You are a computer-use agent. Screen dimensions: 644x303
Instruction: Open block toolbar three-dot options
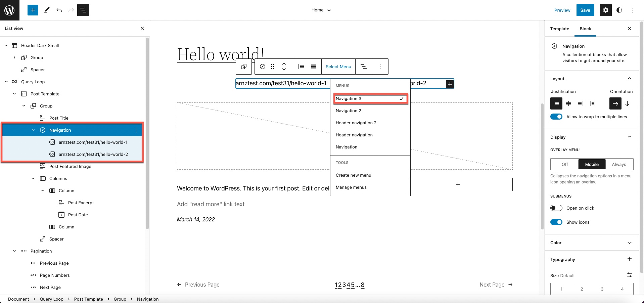click(380, 67)
